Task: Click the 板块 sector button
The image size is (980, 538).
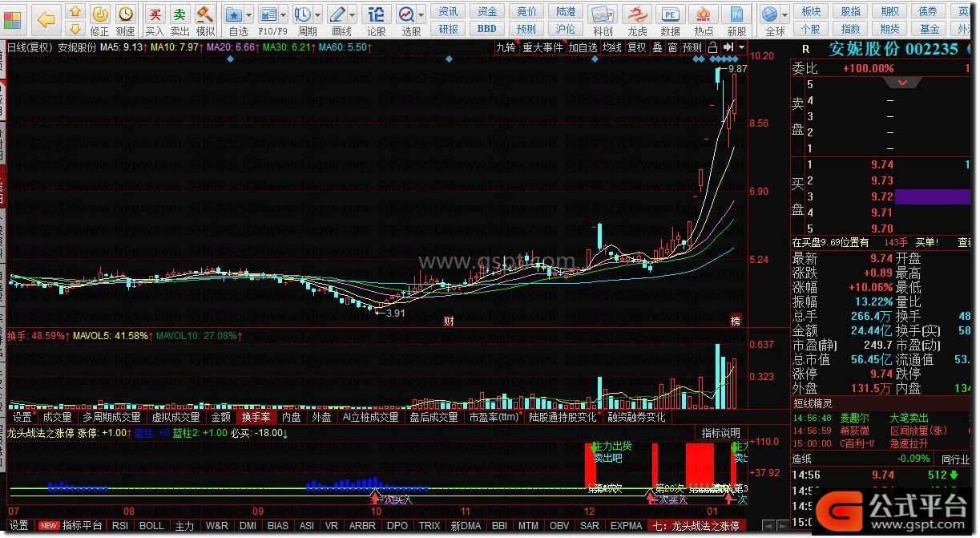Action: pyautogui.click(x=811, y=11)
